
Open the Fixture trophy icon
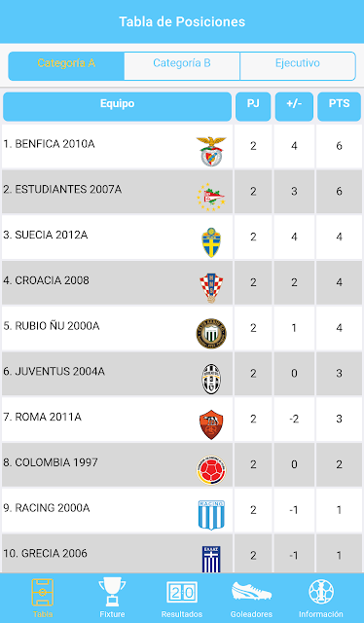coord(112,592)
